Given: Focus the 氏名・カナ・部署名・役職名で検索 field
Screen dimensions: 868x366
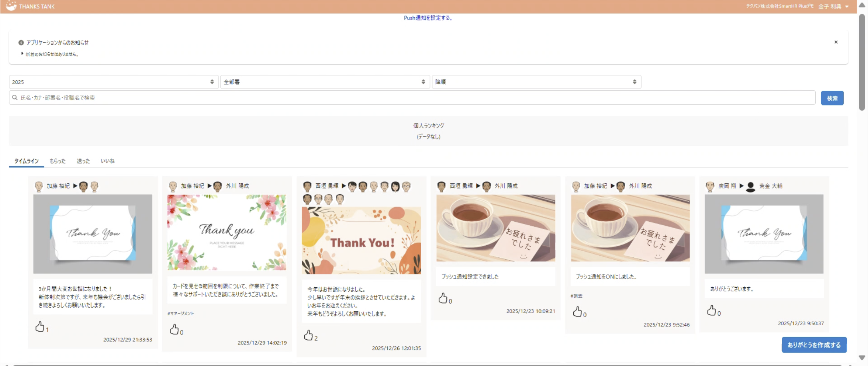Looking at the screenshot, I should (x=412, y=97).
